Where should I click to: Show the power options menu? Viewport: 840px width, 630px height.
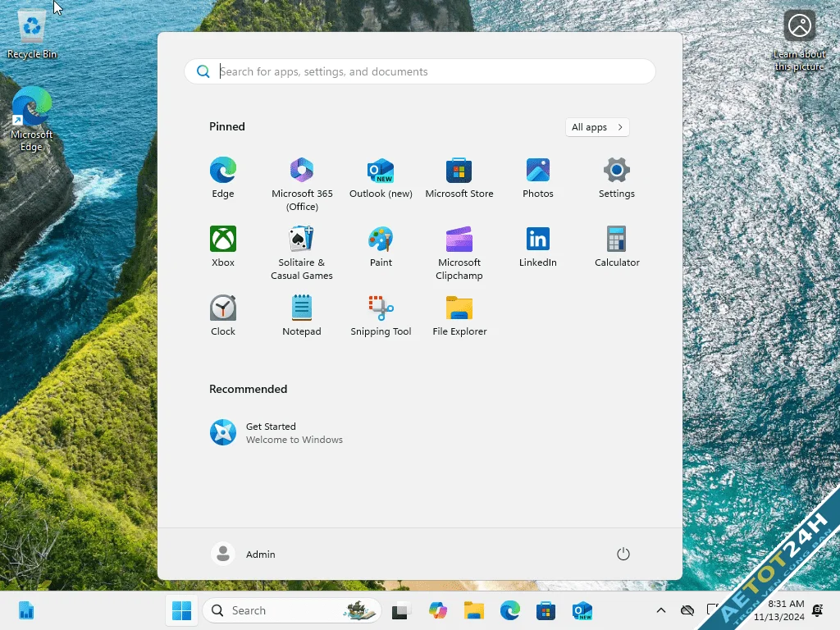623,554
